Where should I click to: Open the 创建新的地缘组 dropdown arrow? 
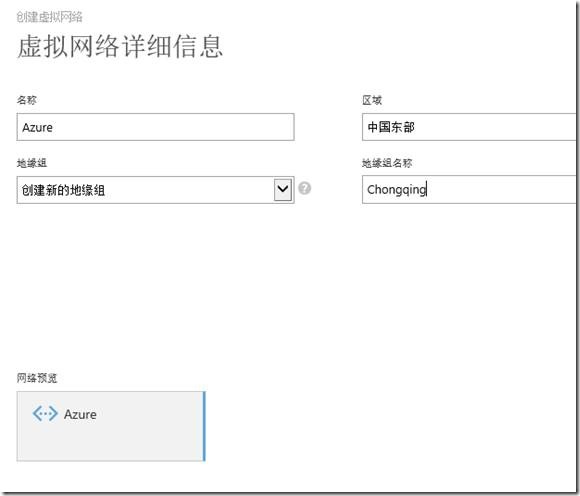click(x=283, y=189)
